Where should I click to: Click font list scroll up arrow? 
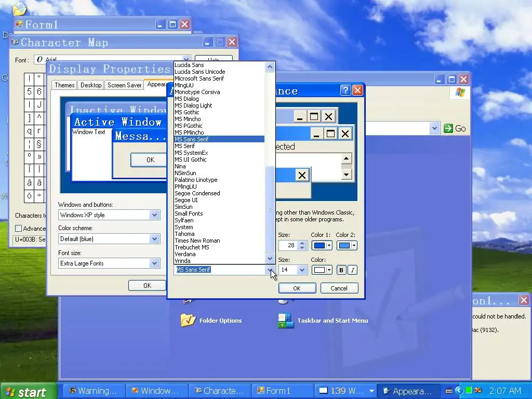[270, 67]
